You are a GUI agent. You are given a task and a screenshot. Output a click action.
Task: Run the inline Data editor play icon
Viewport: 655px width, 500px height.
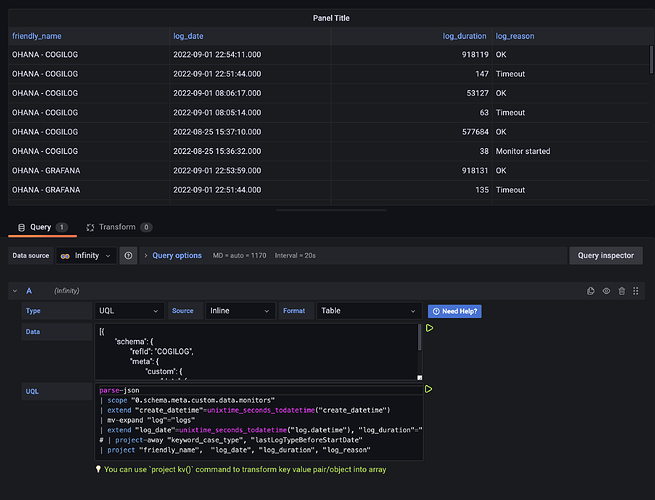pyautogui.click(x=429, y=328)
